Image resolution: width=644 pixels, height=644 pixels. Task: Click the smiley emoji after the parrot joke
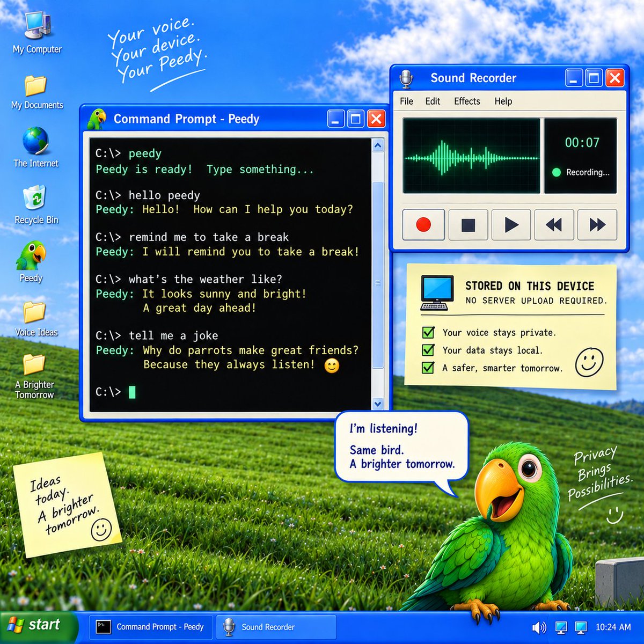click(x=332, y=365)
